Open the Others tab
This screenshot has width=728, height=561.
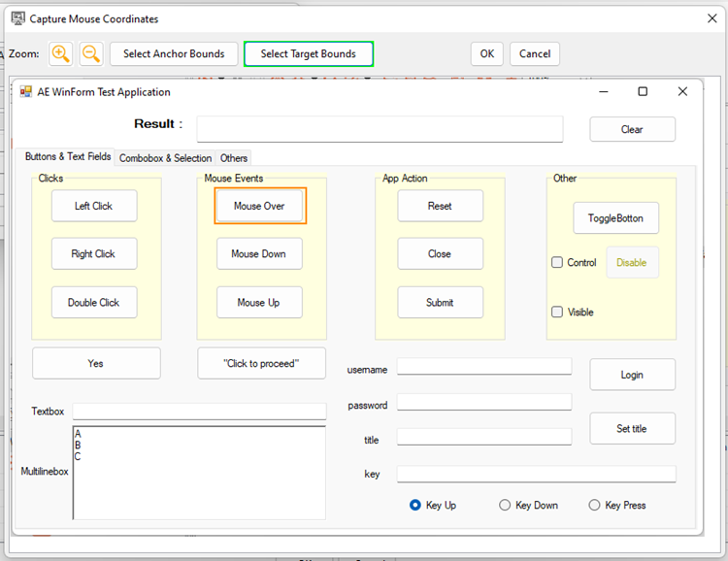pyautogui.click(x=234, y=158)
